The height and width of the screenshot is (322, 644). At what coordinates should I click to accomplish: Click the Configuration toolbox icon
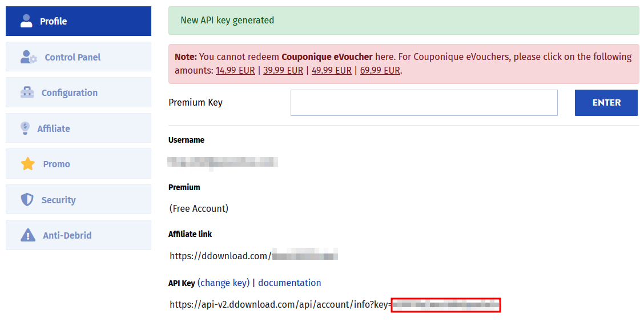click(27, 92)
